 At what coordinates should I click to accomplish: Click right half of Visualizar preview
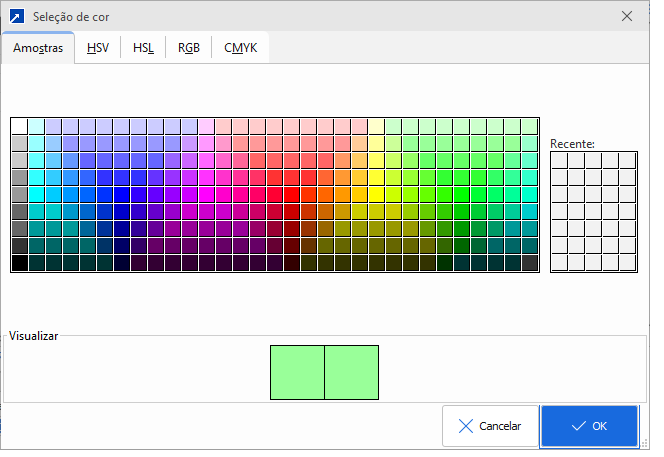pyautogui.click(x=352, y=373)
